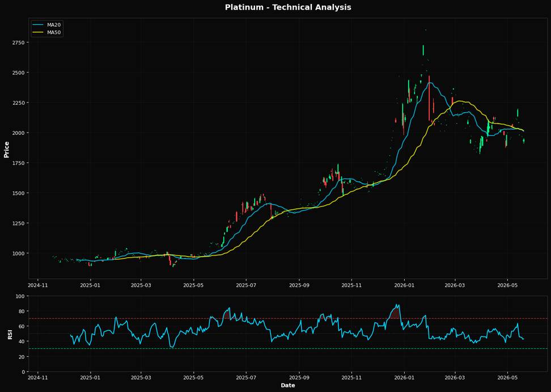Select the MA50 legend entry
This screenshot has width=551, height=392.
pyautogui.click(x=48, y=32)
